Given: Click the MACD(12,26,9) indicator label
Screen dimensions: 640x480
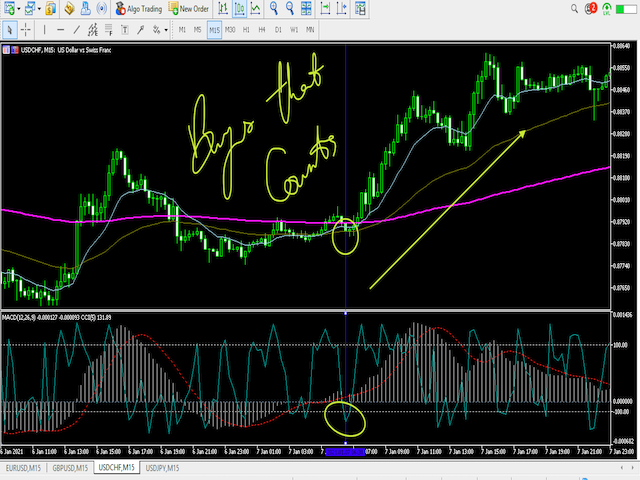Looking at the screenshot, I should click(x=19, y=317).
